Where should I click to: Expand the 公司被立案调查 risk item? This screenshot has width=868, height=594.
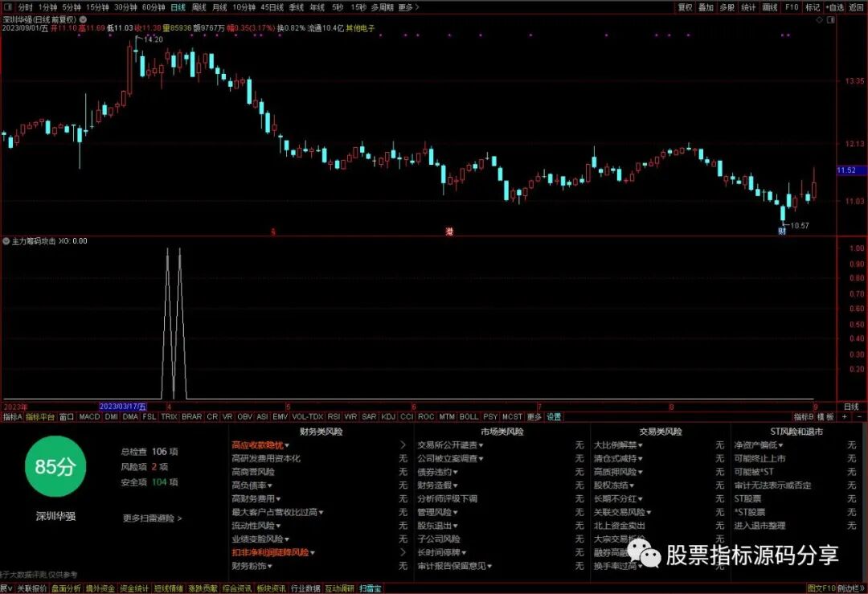450,458
